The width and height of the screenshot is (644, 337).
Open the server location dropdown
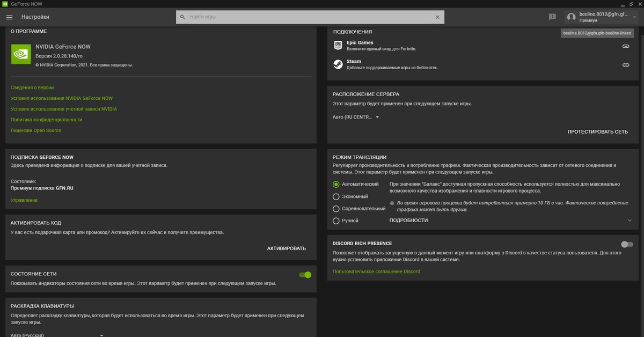pos(356,117)
